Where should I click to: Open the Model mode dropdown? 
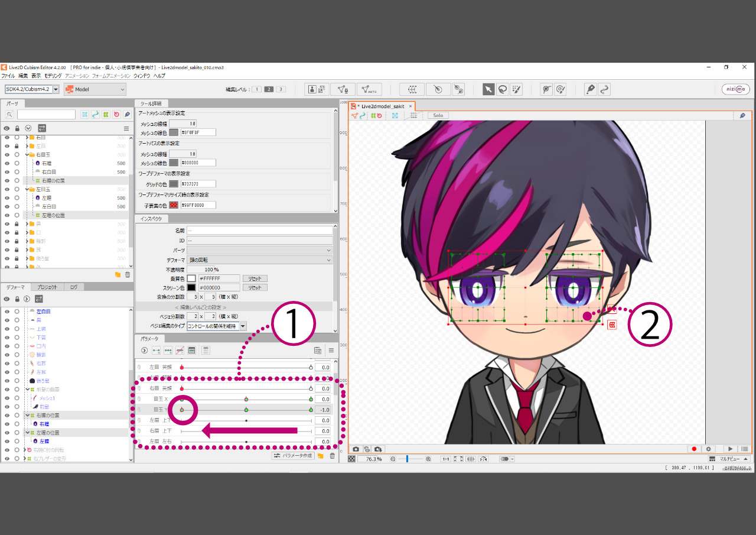coord(95,89)
